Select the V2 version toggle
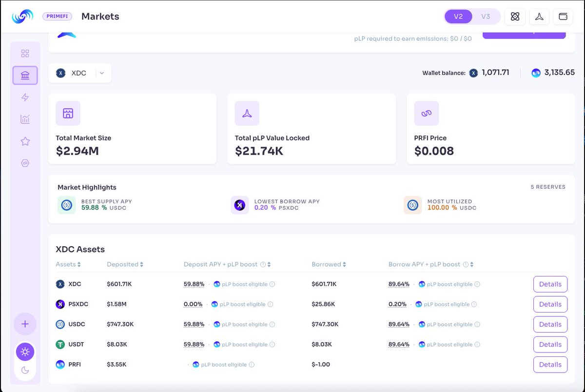 coord(458,17)
